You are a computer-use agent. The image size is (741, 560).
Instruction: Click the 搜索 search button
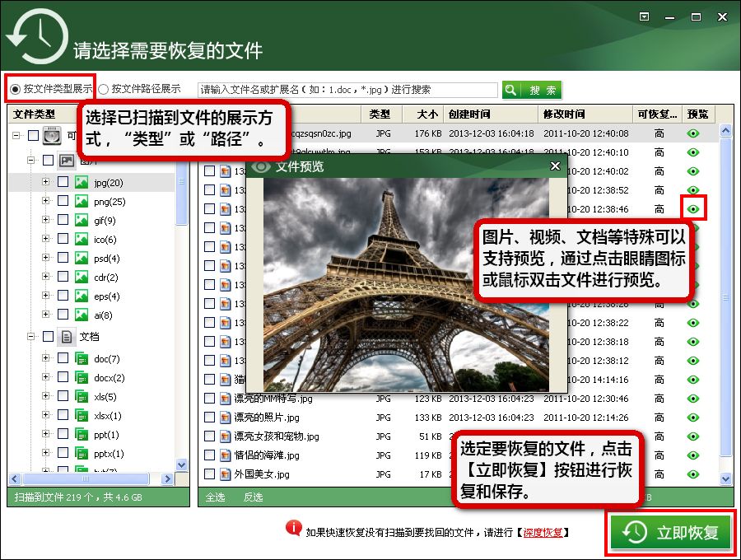pos(532,90)
